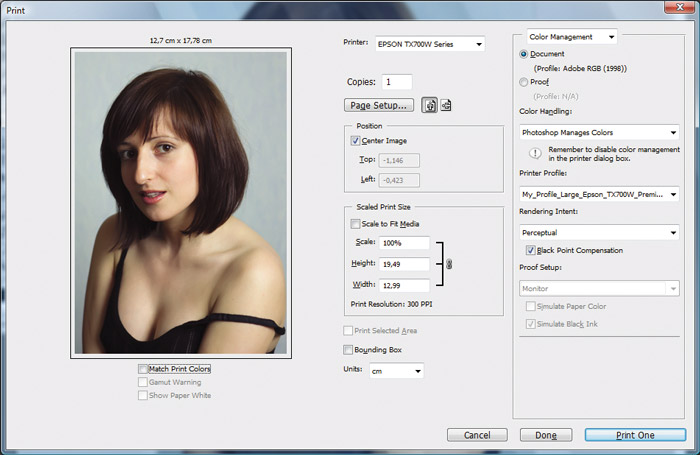Uncheck Center Image checkbox
This screenshot has width=700, height=455.
click(x=357, y=141)
